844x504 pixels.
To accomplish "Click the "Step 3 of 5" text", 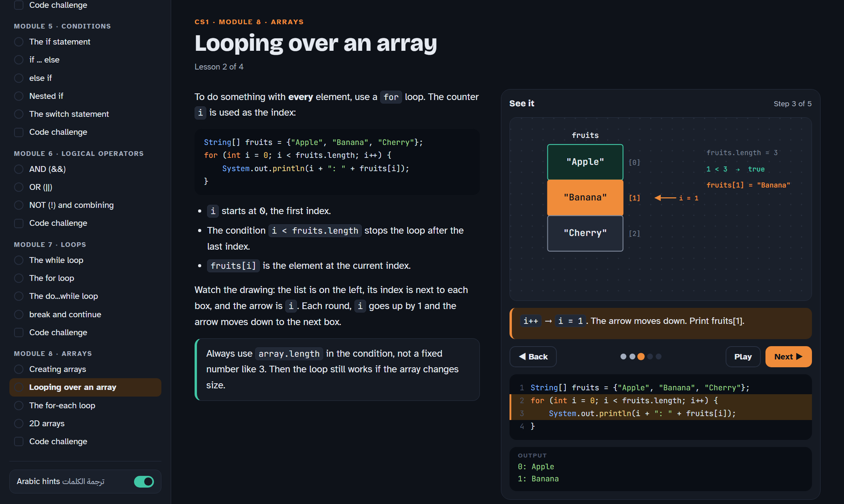I will tap(792, 104).
